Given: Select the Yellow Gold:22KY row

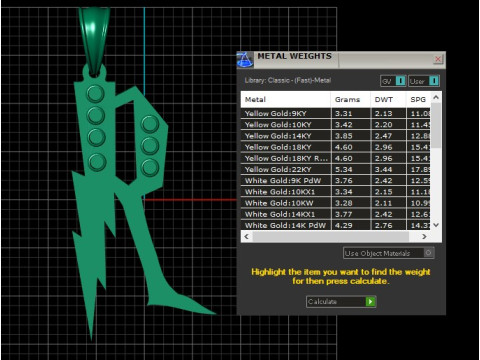Looking at the screenshot, I should pos(336,169).
